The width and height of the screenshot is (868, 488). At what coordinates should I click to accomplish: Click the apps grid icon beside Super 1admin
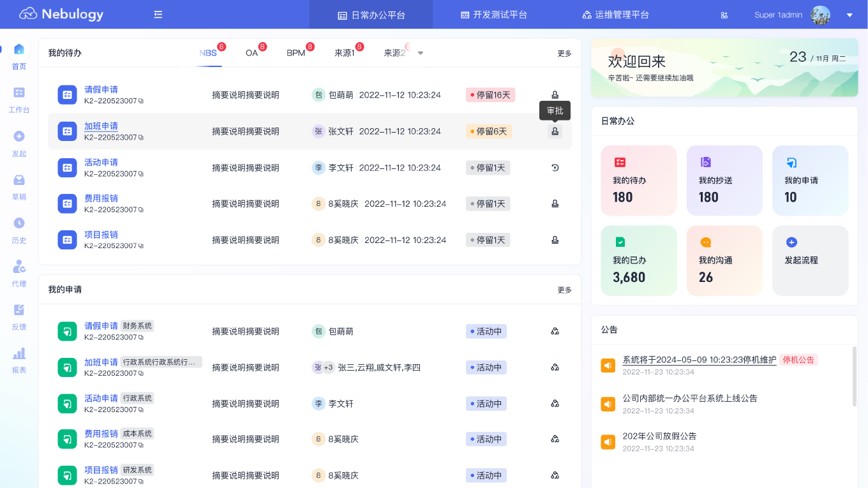724,15
